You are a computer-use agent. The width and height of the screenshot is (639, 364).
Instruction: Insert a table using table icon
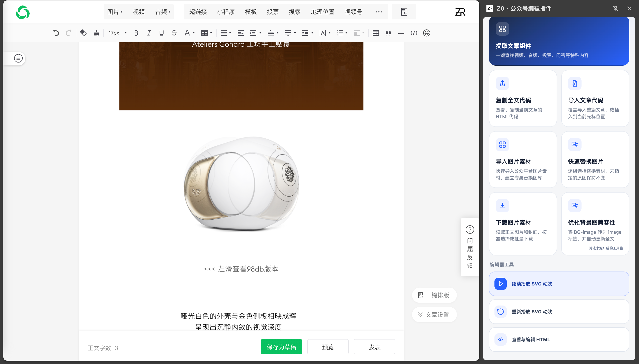click(375, 33)
